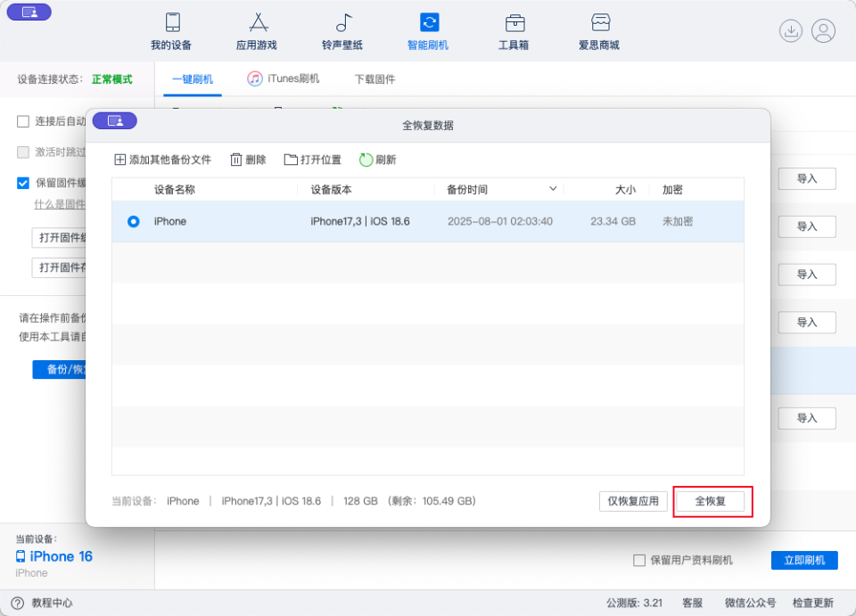
Task: Click the upper 打开固件 button
Action: tap(59, 238)
